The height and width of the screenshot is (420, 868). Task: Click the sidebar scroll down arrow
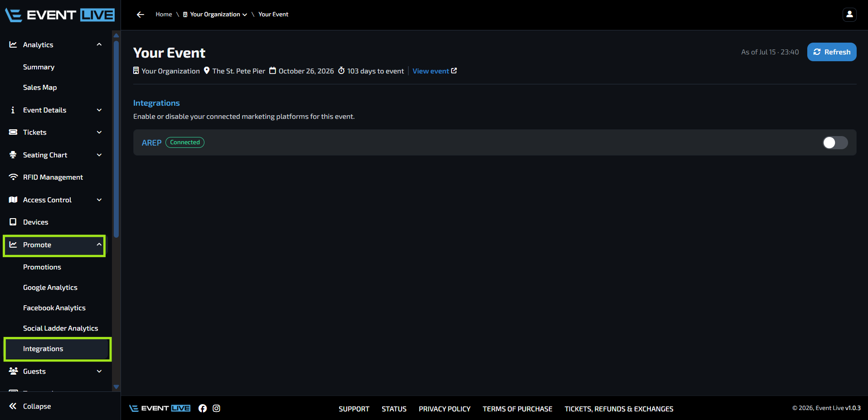pos(116,387)
